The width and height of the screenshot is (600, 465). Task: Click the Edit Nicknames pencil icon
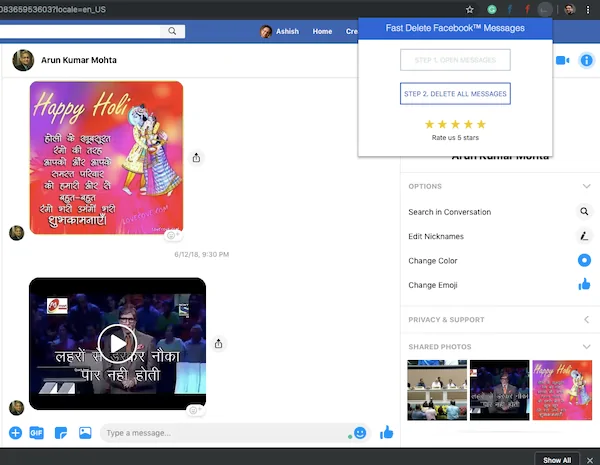coord(584,236)
